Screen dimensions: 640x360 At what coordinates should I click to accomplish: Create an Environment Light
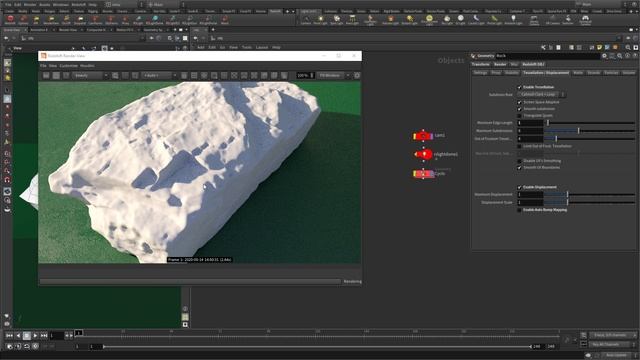click(429, 20)
